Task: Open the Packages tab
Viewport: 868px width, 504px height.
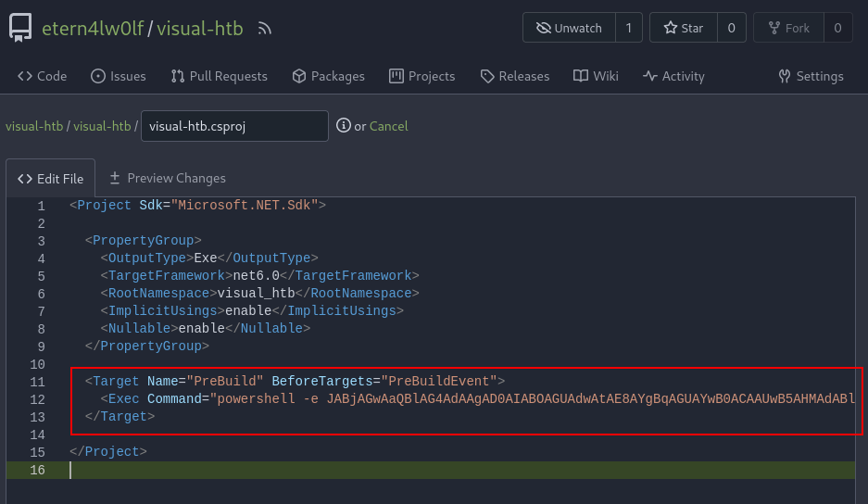Action: coord(328,76)
